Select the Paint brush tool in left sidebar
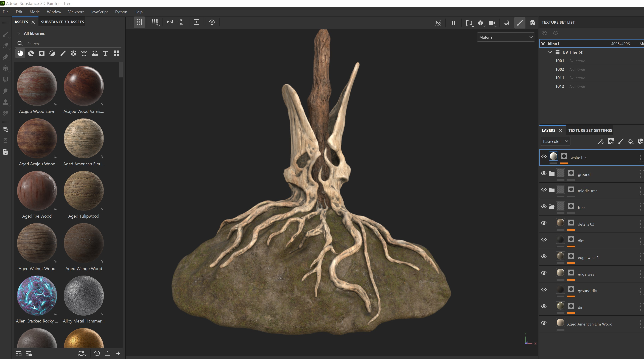The height and width of the screenshot is (359, 644). [x=5, y=34]
